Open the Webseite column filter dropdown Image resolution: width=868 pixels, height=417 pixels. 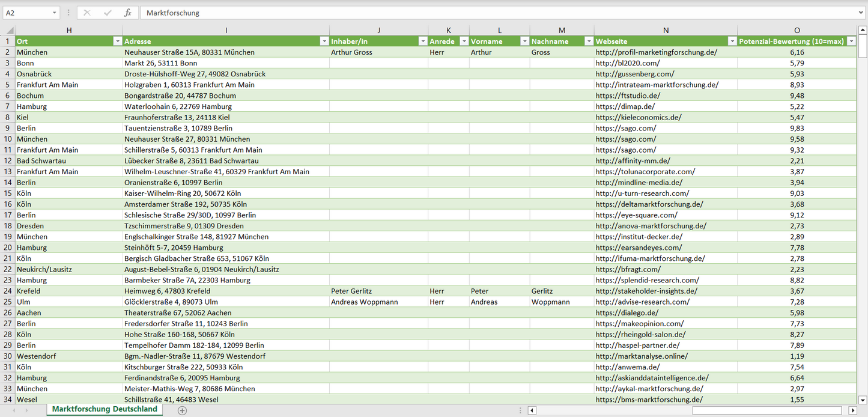(x=732, y=41)
